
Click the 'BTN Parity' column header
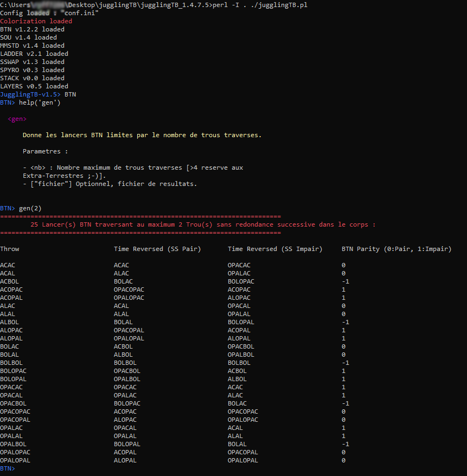point(396,249)
